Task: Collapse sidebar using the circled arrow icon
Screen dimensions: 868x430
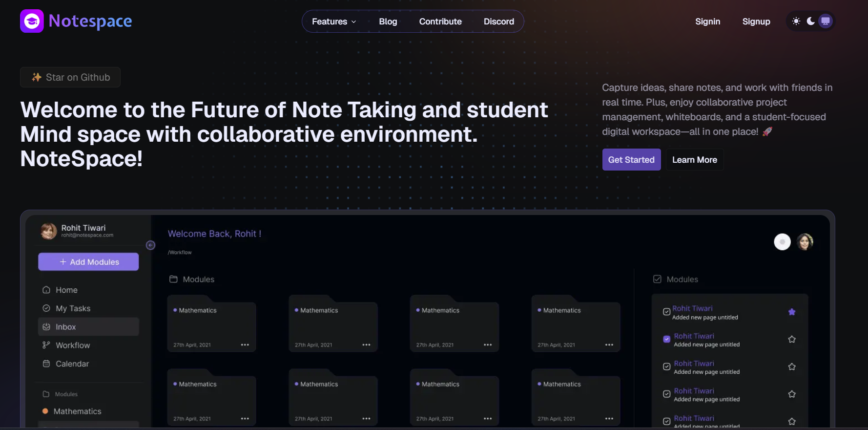Action: coord(150,245)
